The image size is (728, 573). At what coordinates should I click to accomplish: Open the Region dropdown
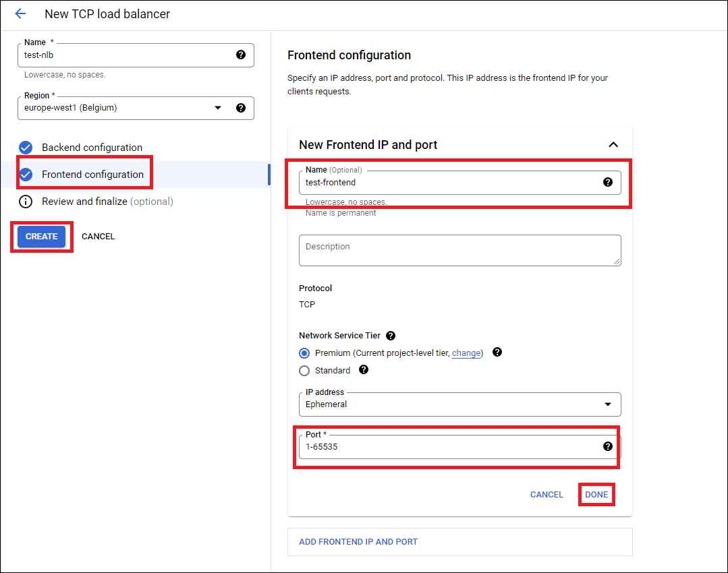[x=218, y=108]
